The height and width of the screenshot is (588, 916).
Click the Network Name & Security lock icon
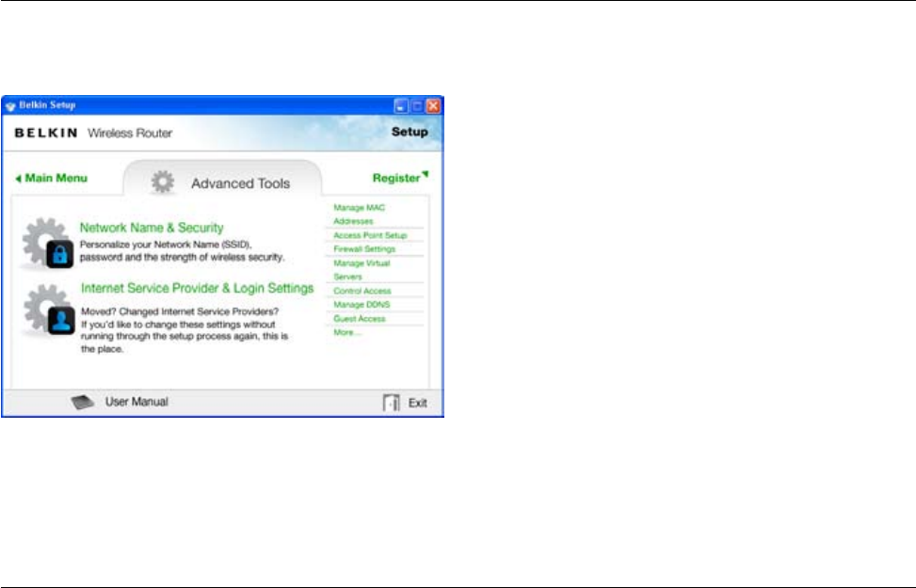click(x=48, y=243)
